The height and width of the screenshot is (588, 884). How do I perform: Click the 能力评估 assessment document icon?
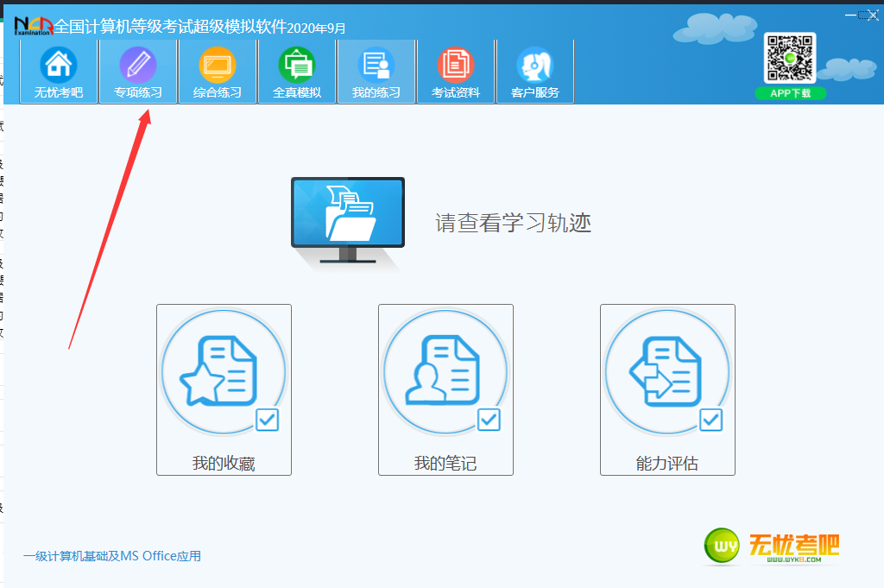click(667, 370)
